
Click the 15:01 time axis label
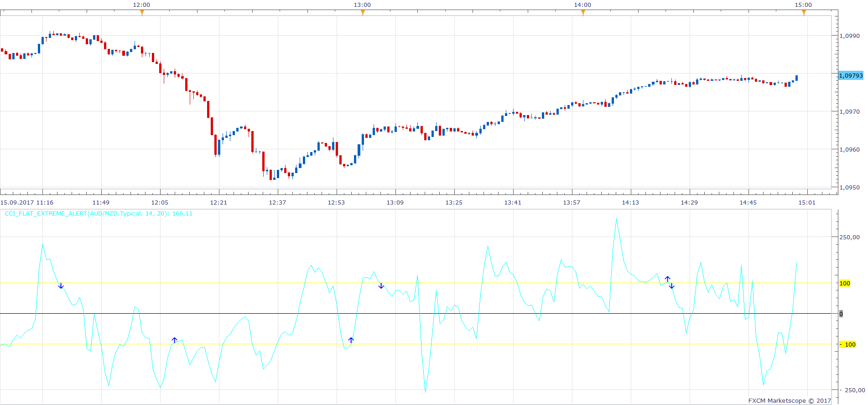tap(807, 202)
